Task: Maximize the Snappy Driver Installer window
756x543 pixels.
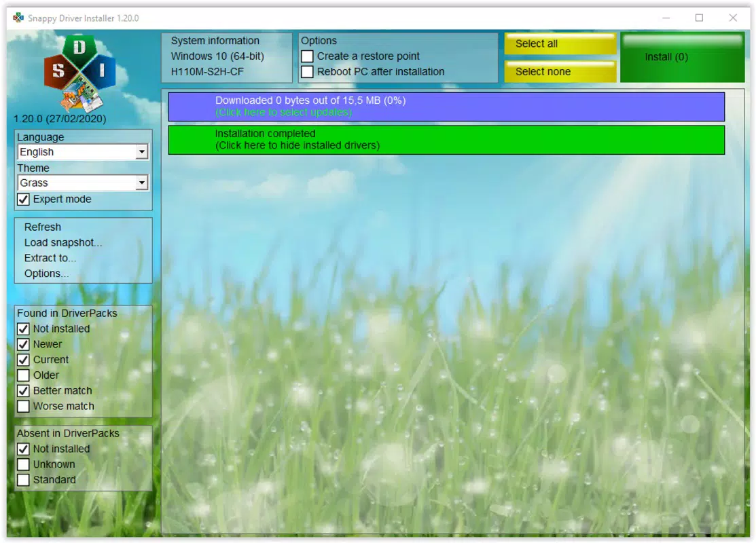Action: [699, 18]
